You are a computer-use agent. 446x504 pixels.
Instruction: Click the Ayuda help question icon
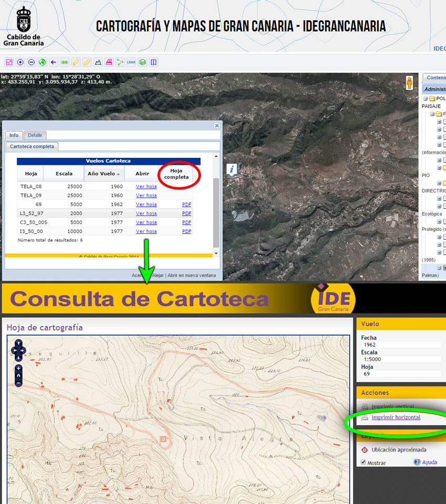click(x=417, y=462)
